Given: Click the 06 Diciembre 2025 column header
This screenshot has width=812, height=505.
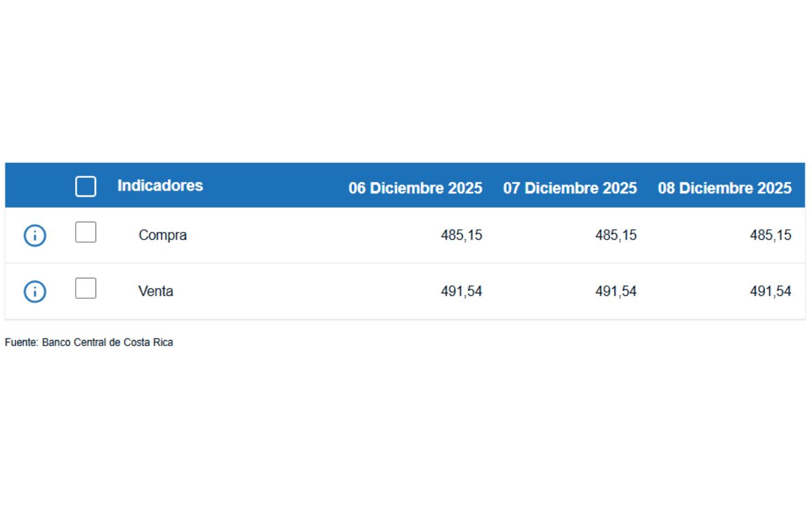Looking at the screenshot, I should (x=415, y=188).
